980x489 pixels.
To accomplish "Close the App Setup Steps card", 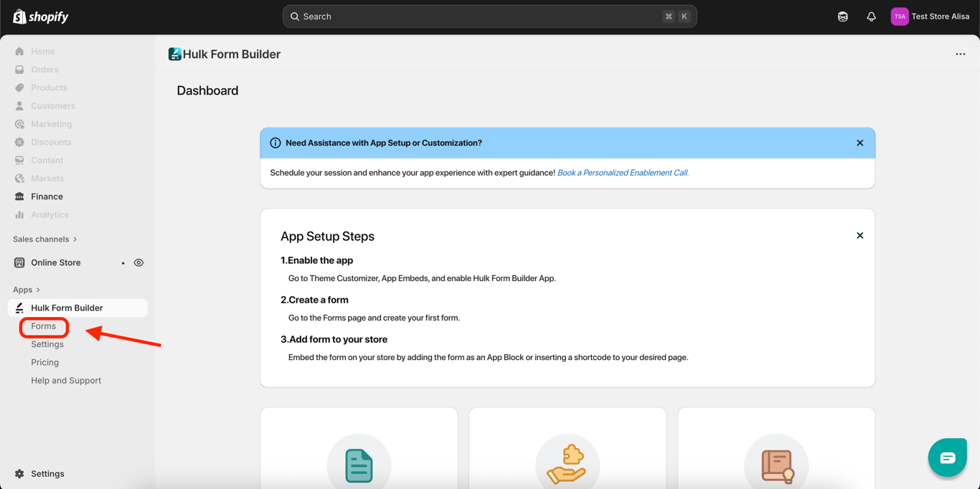I will click(x=859, y=235).
